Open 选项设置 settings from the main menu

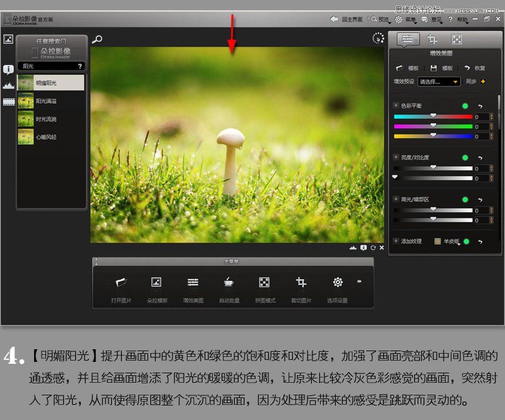tap(338, 282)
